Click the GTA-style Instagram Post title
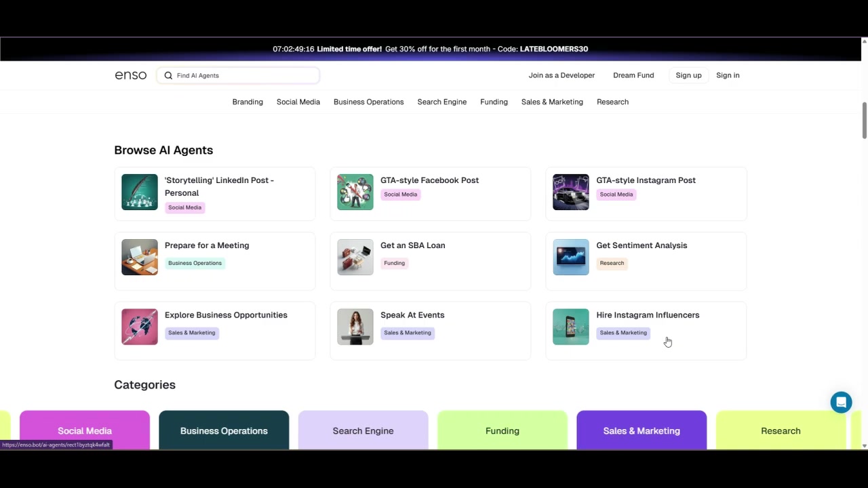 point(646,180)
